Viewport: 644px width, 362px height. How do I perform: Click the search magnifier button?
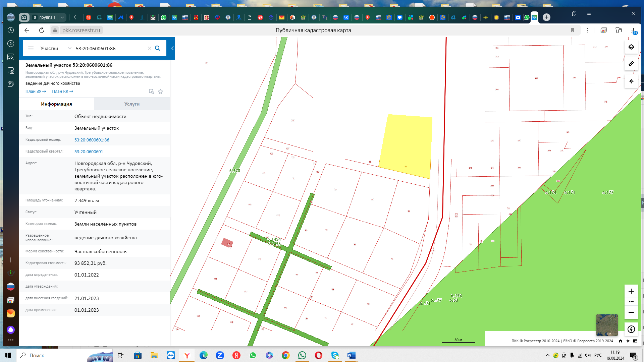pyautogui.click(x=158, y=48)
